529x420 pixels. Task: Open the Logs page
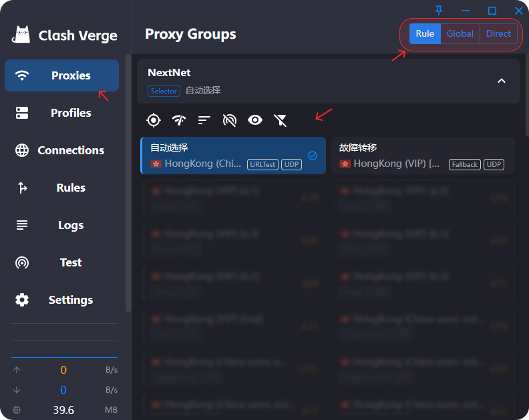61,225
